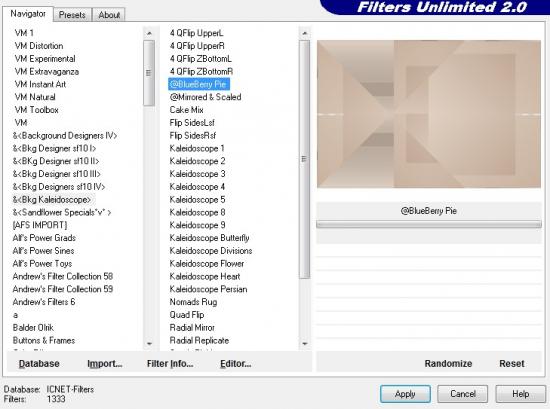The height and width of the screenshot is (409, 550).
Task: Open Filter Info... dialog
Action: coord(170,363)
